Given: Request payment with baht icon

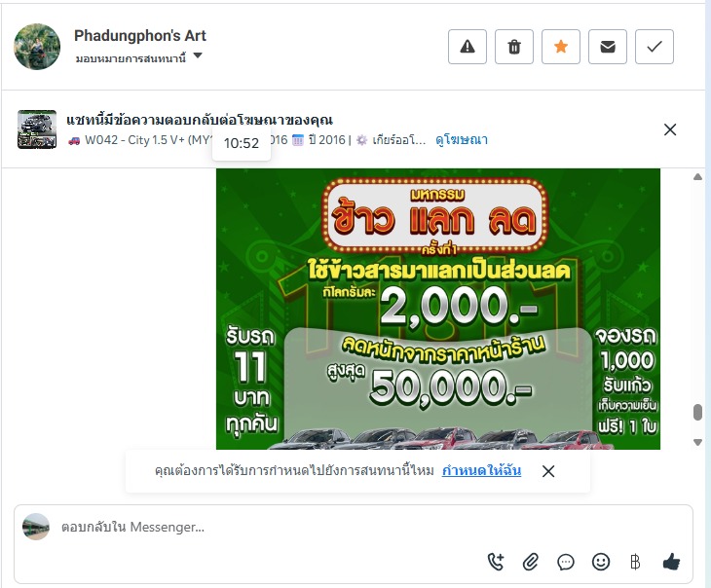Looking at the screenshot, I should pos(635,562).
